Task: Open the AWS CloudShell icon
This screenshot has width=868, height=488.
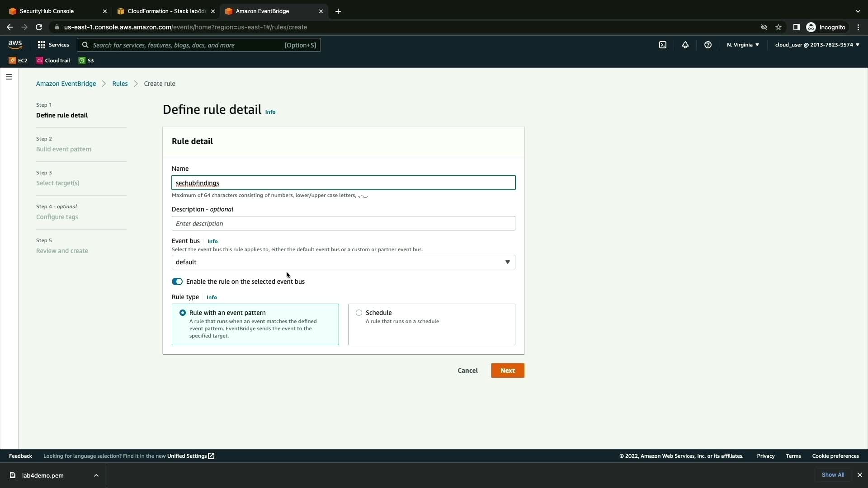Action: coord(663,45)
